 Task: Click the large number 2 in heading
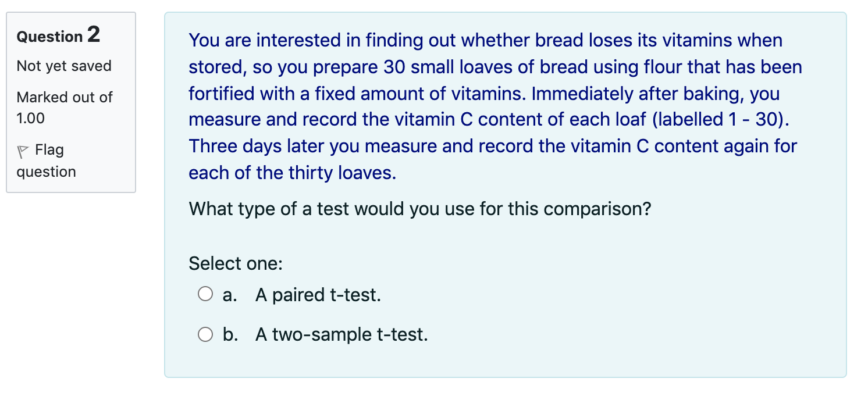[x=93, y=35]
